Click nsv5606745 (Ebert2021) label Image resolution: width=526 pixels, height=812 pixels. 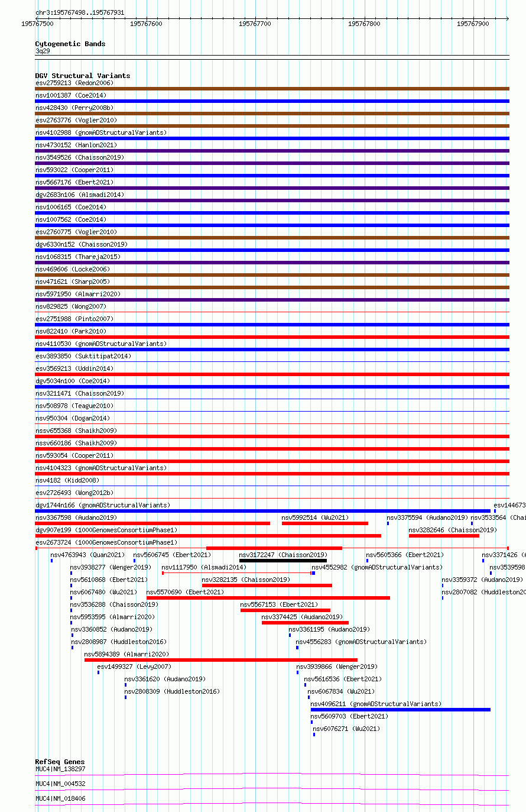[x=172, y=555]
